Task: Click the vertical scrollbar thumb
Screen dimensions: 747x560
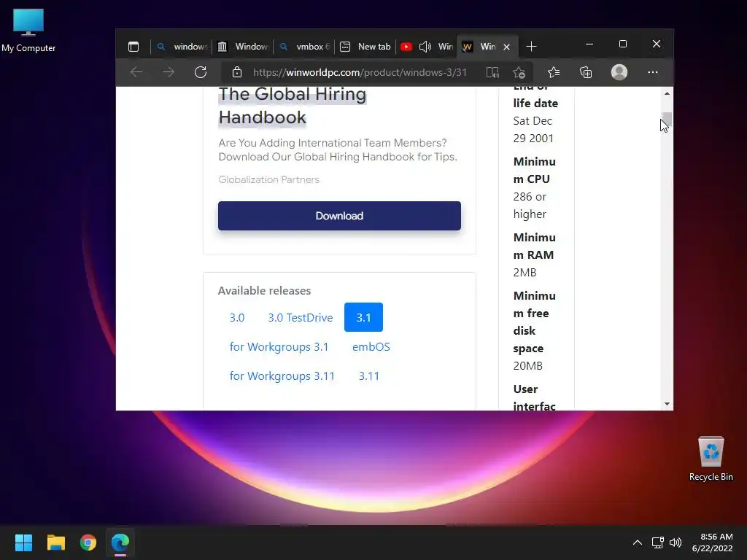Action: (x=667, y=120)
